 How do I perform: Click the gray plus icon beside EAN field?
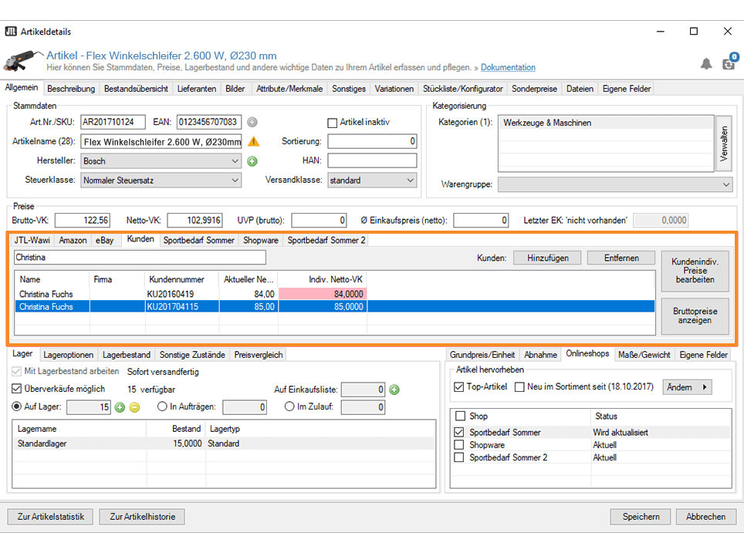[252, 122]
